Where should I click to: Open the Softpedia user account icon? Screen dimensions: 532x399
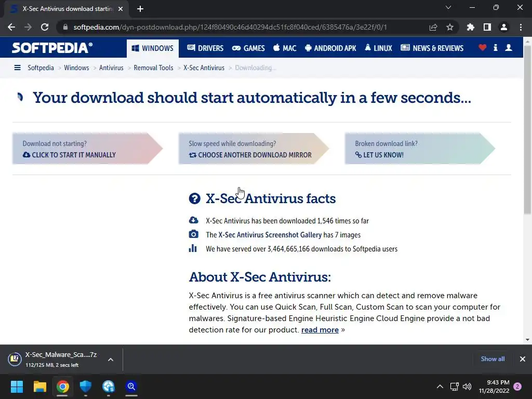point(509,48)
